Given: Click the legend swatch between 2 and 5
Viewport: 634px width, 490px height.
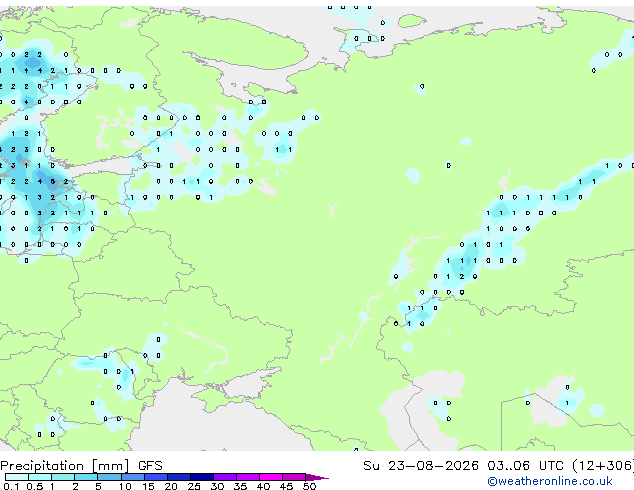Looking at the screenshot, I should click(x=86, y=477).
